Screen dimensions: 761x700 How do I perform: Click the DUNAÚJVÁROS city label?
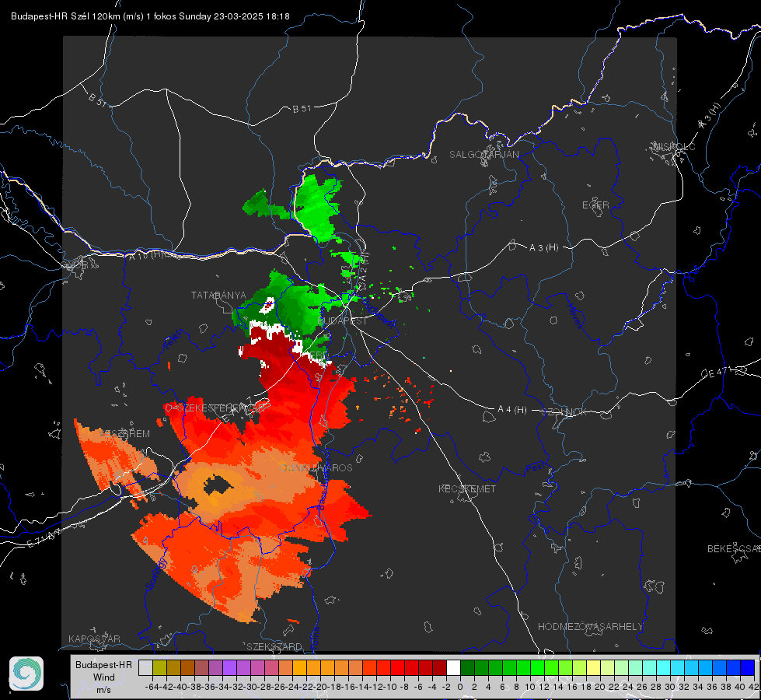tap(316, 467)
